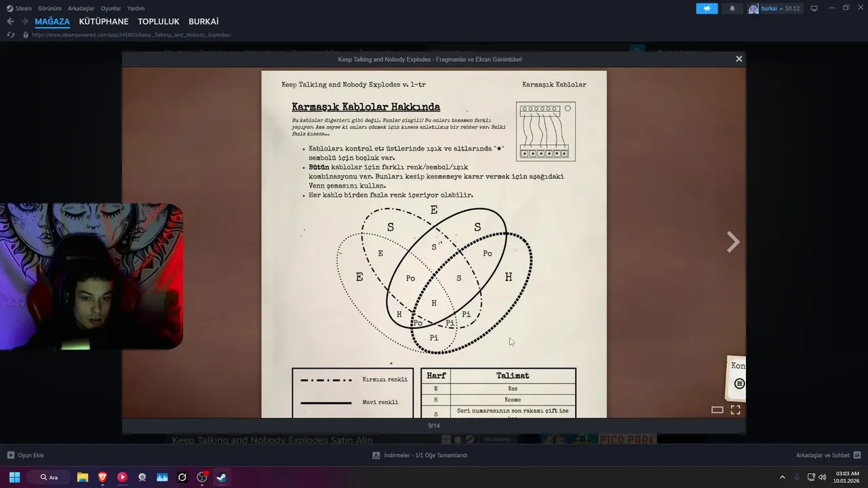Viewport: 868px width, 488px height.
Task: Click the wire module diagram thumbnail
Action: tap(546, 131)
